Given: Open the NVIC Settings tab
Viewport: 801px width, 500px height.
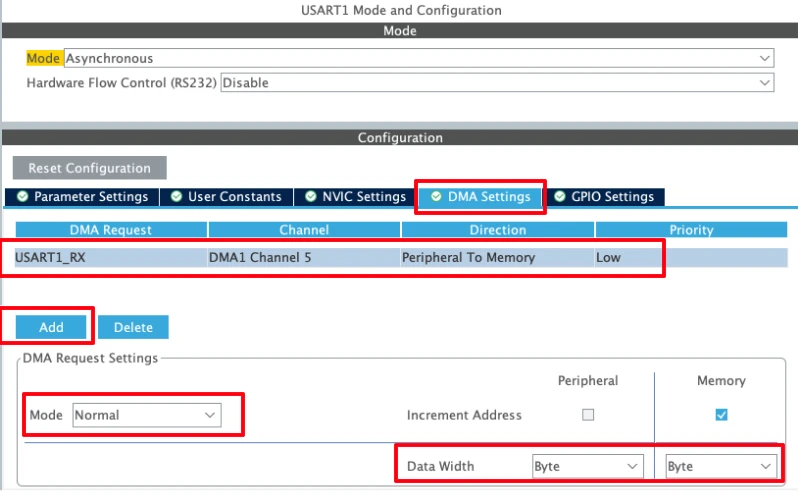Looking at the screenshot, I should point(355,197).
